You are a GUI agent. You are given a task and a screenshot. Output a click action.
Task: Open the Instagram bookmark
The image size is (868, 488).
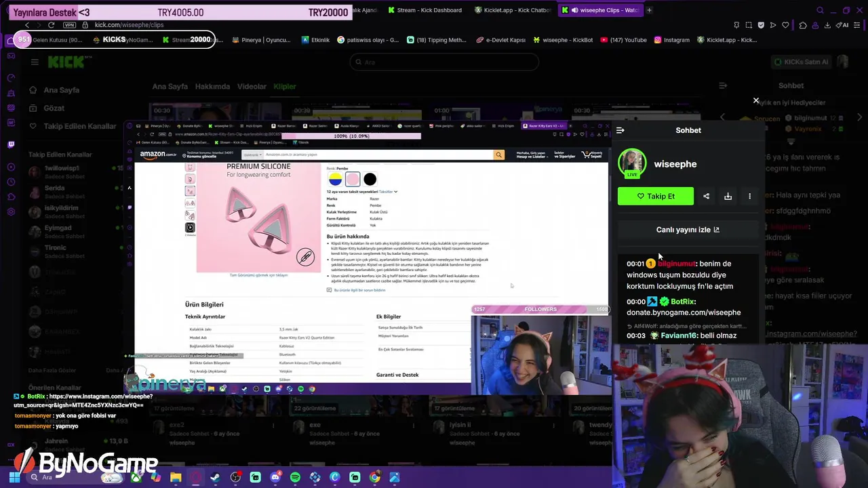pyautogui.click(x=671, y=40)
